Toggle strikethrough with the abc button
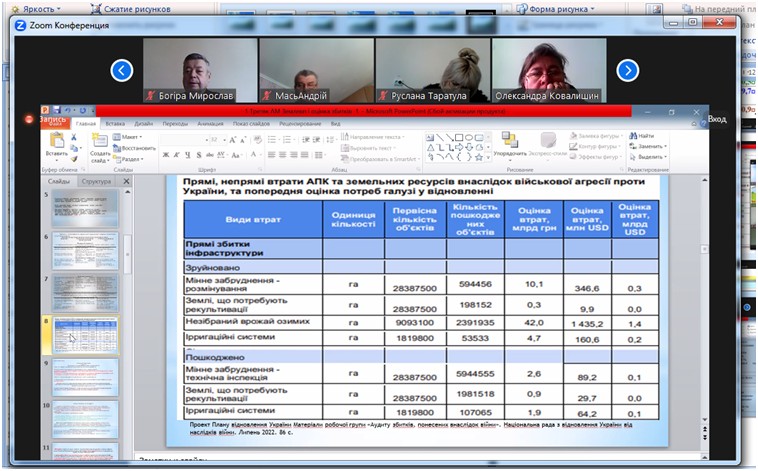 click(x=210, y=155)
